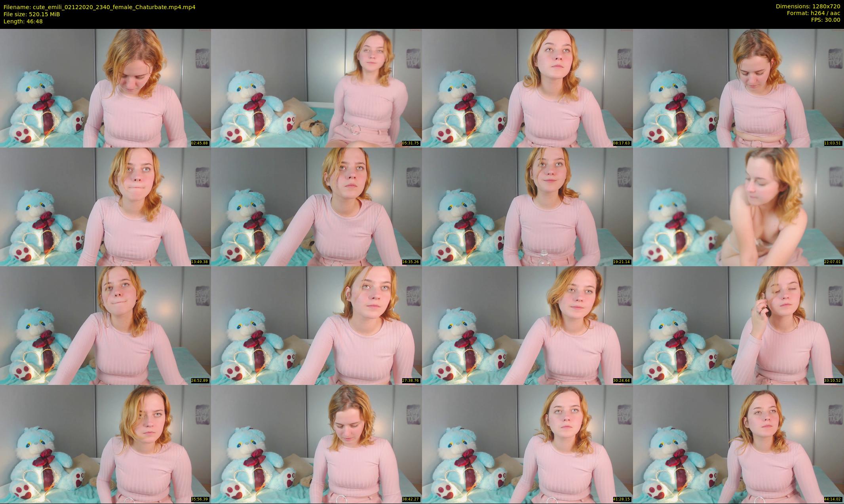Click the Dimensions 1280x720 label
844x504 pixels.
pos(808,6)
